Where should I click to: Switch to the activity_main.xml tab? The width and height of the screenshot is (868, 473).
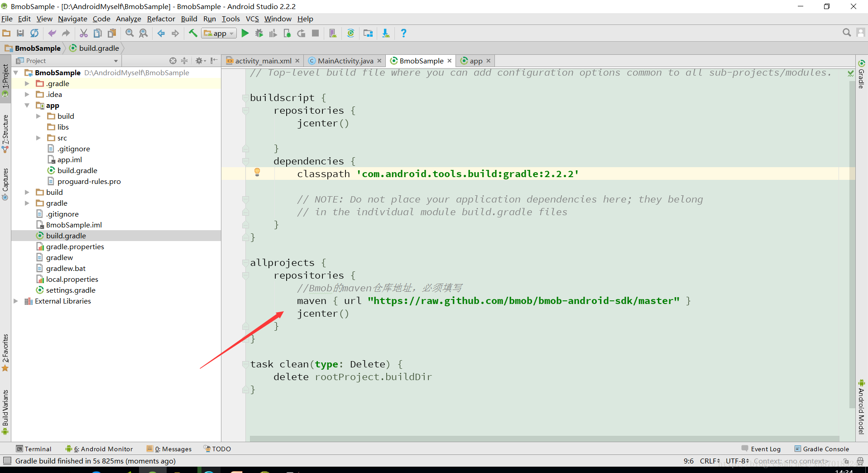pyautogui.click(x=263, y=61)
